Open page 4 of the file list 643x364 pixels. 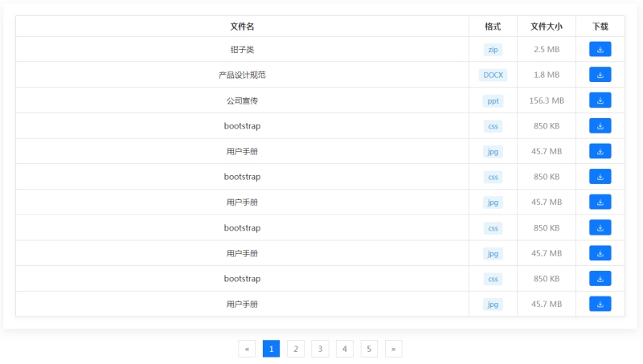tap(345, 349)
